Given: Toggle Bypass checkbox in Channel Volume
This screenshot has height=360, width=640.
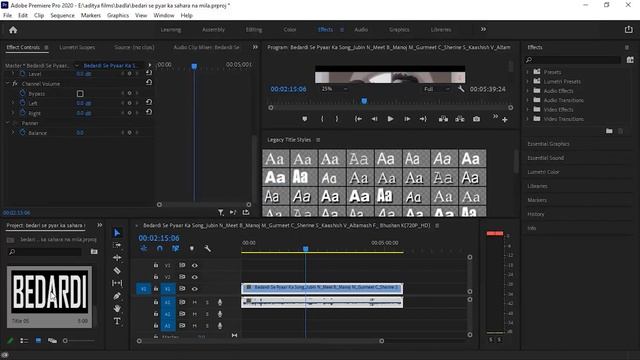Looking at the screenshot, I should (80, 93).
